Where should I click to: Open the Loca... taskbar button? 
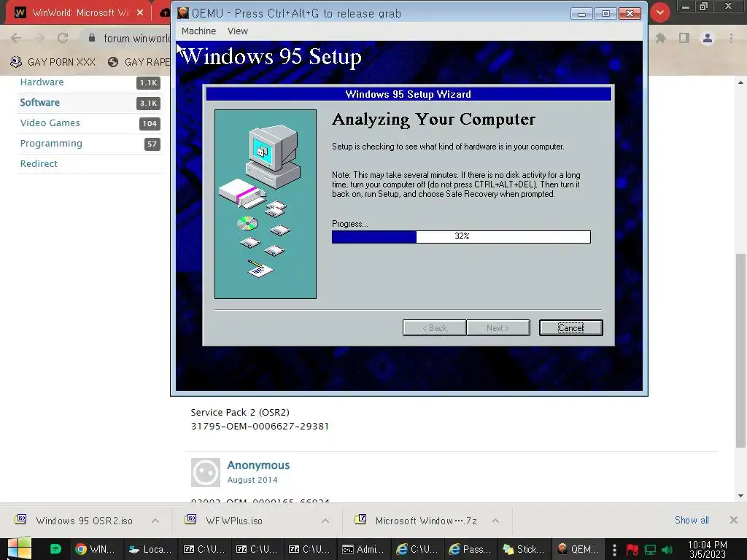click(150, 549)
